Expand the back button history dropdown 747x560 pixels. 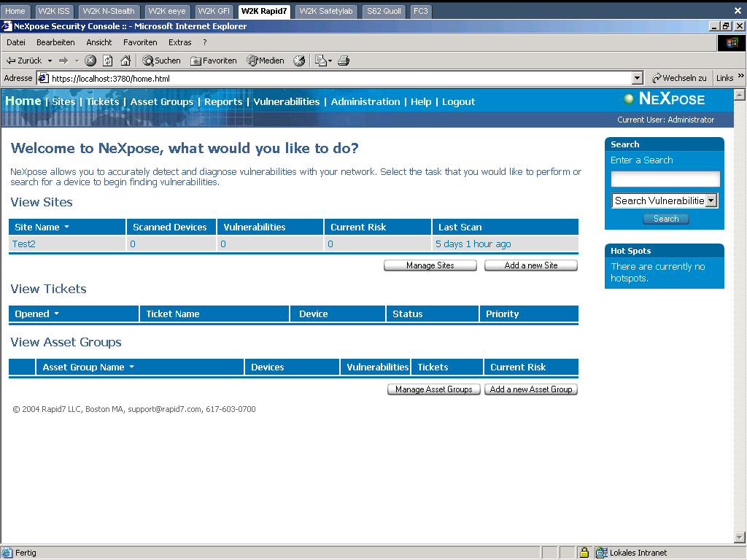tap(50, 61)
